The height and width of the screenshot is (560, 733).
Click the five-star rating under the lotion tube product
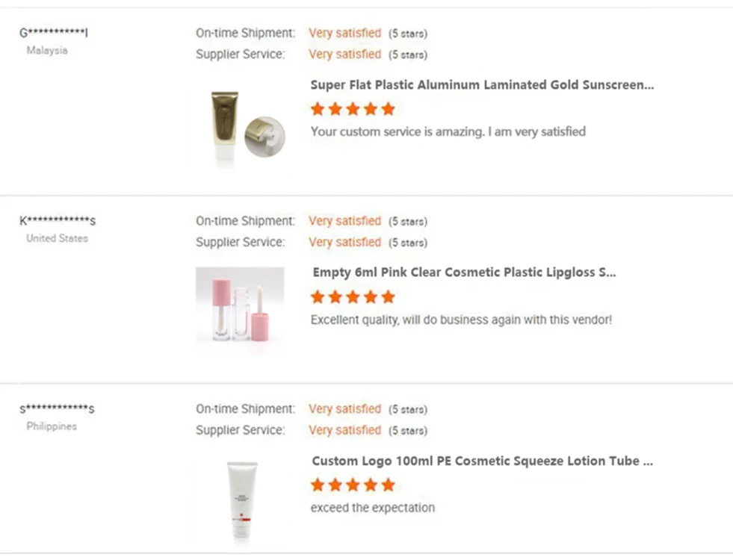tap(353, 485)
